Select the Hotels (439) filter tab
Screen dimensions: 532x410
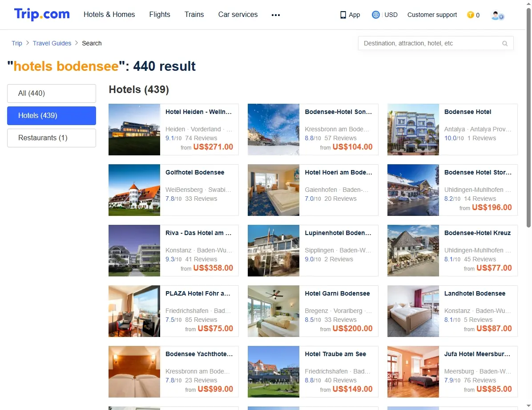point(52,115)
